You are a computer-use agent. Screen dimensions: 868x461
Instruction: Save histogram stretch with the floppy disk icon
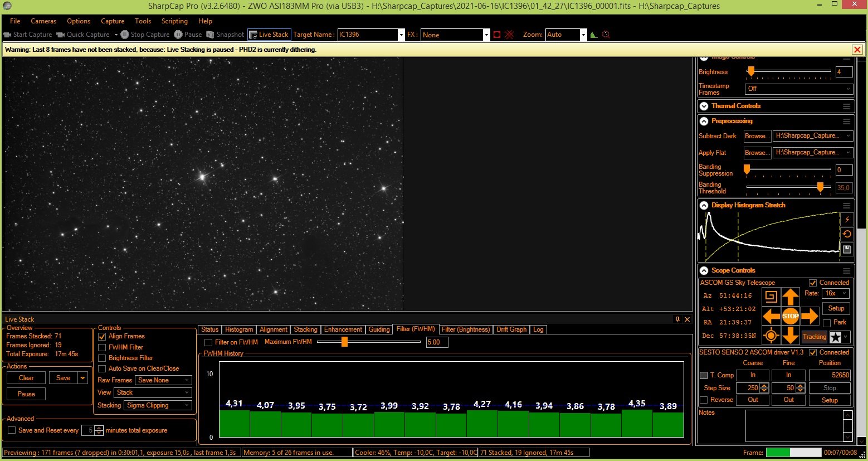point(847,249)
